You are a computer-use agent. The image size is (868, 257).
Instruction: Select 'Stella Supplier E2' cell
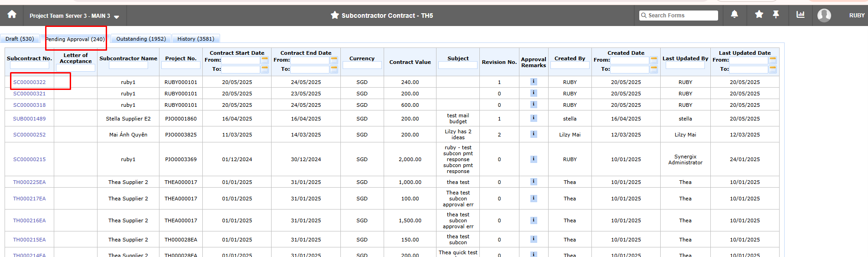(128, 119)
